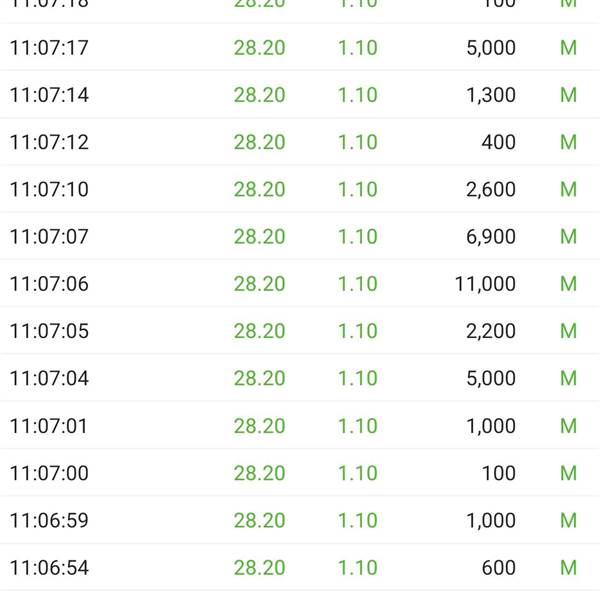Select the M marker at 11:06:54
600x600 pixels.
point(568,568)
